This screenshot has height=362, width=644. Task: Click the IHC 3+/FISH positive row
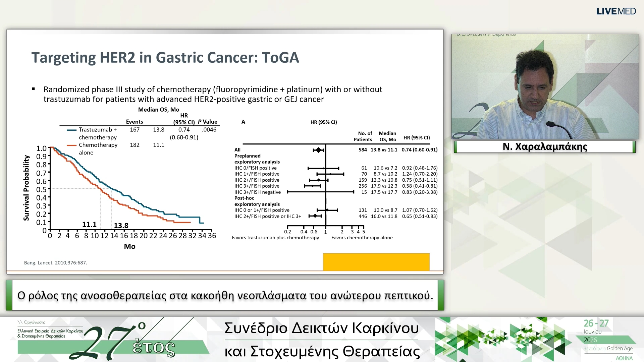(336, 186)
